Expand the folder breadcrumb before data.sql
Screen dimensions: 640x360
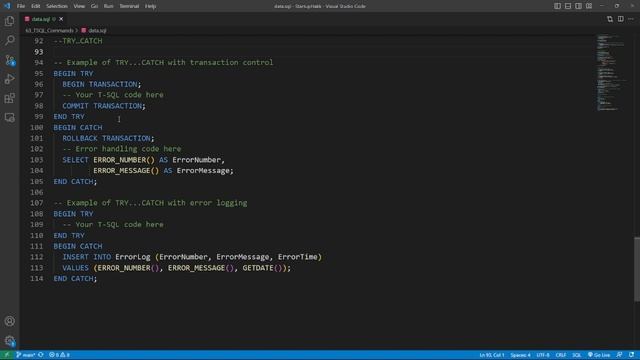(49, 31)
